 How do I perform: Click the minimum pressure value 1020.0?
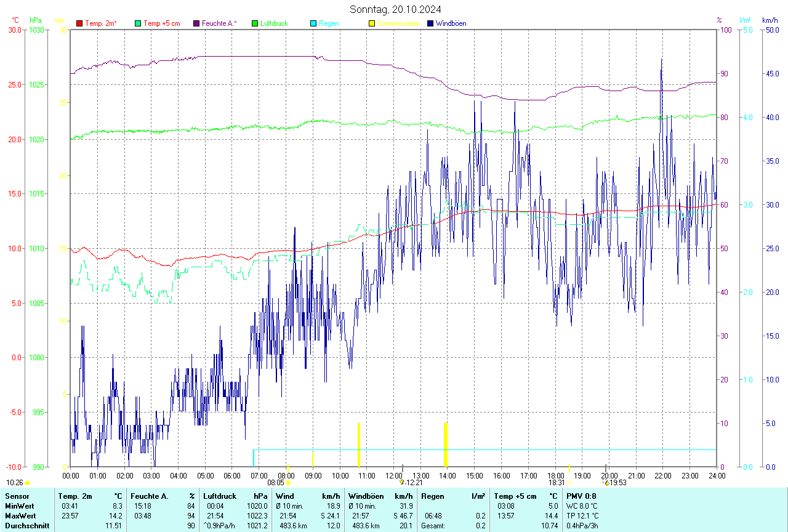258,506
